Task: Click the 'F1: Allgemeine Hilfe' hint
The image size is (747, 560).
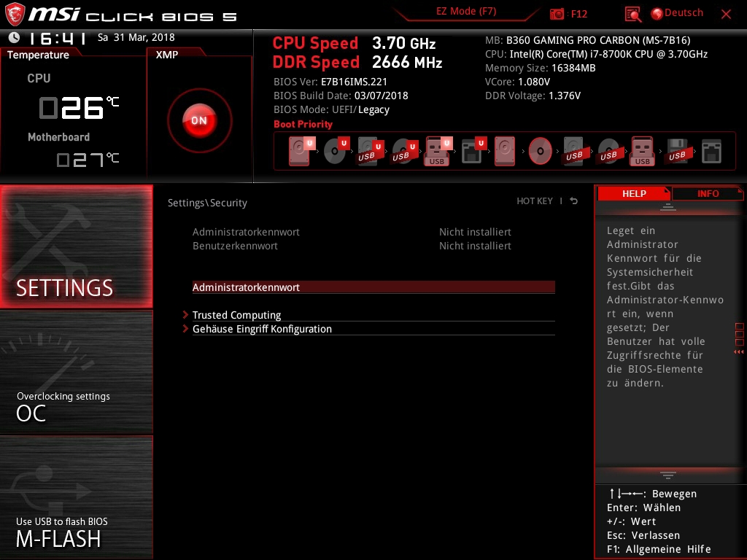Action: [x=659, y=549]
